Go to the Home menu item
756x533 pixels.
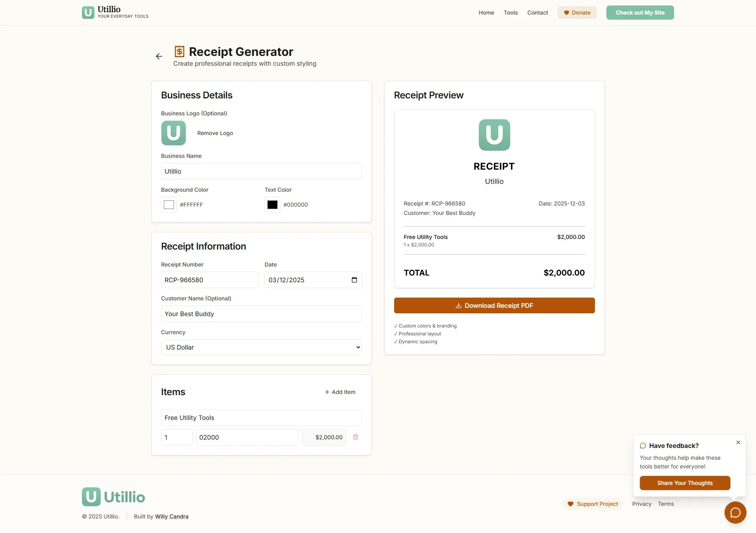point(486,13)
